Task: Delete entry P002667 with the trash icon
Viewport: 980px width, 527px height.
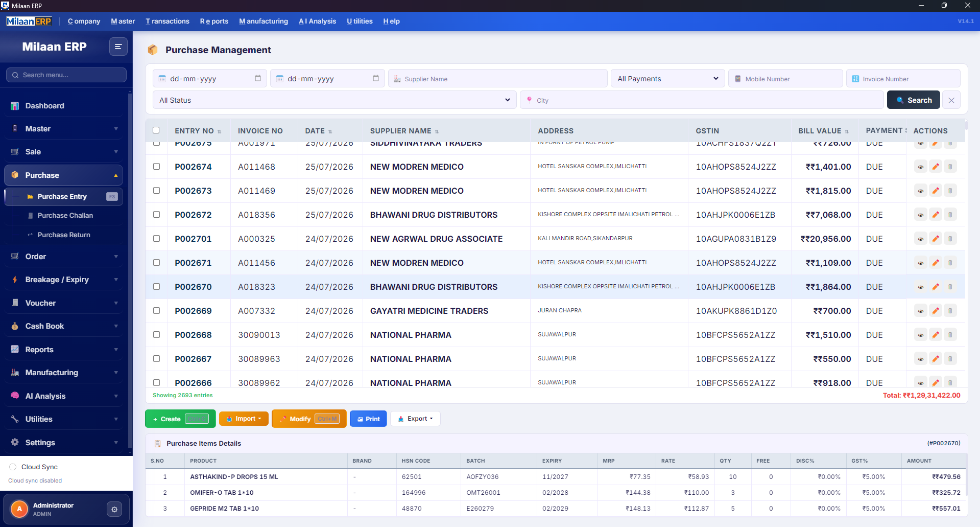Action: coord(950,359)
